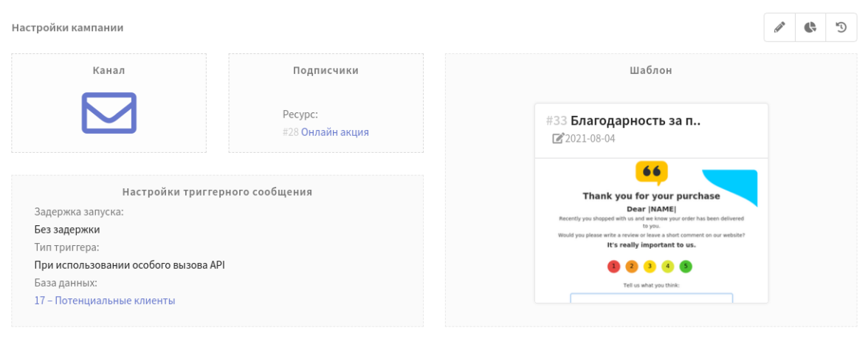Click the "При использовании особого вызова API" trigger value
This screenshot has width=868, height=339.
[129, 265]
